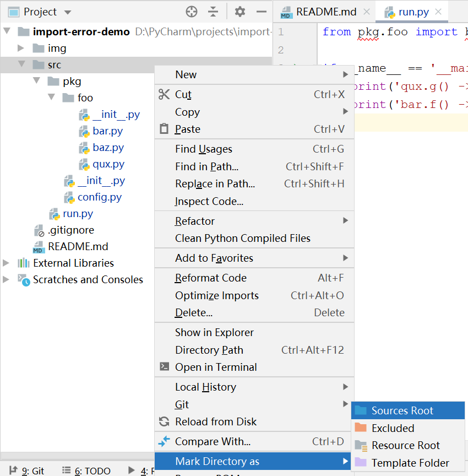
Task: Click the pkg identifier in import line
Action: (x=368, y=32)
